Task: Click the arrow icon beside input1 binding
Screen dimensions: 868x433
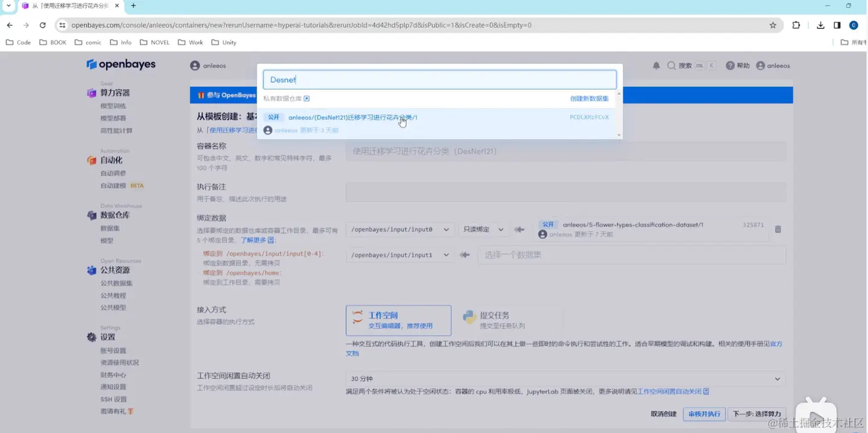Action: pos(465,255)
